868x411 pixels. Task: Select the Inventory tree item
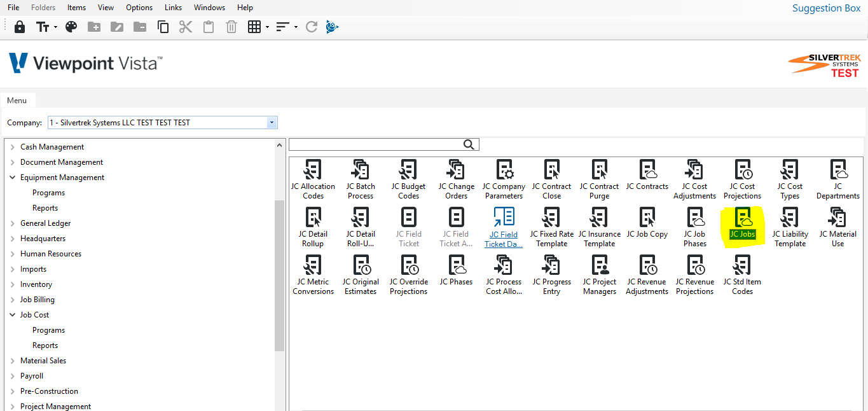coord(36,284)
